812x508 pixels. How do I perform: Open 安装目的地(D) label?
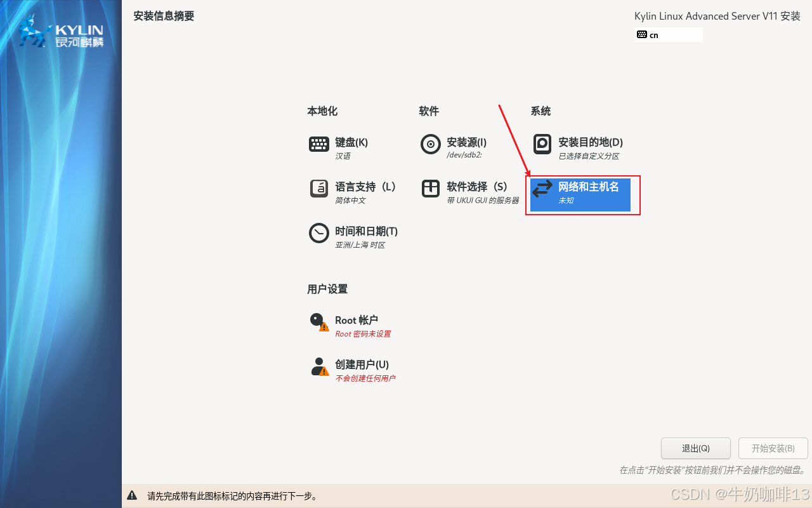pos(591,142)
